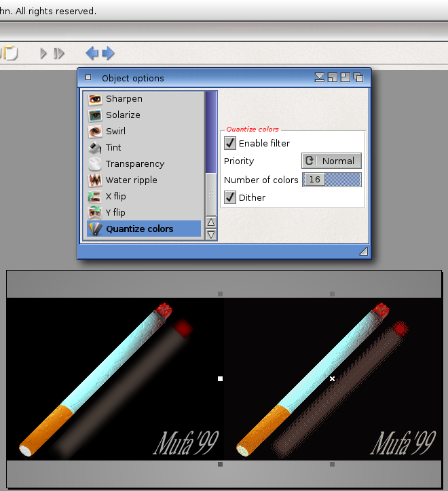Click the gray play triangle toolbar icon
The height and width of the screenshot is (491, 448).
43,54
